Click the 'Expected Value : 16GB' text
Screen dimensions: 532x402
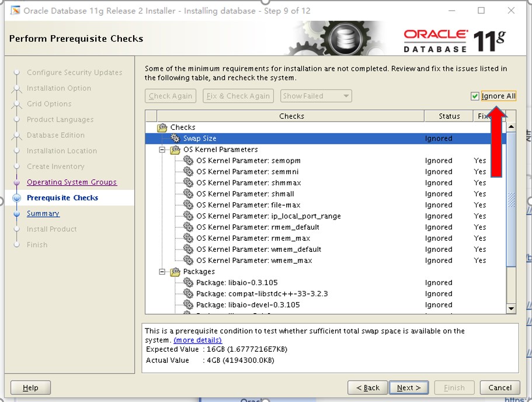point(217,349)
